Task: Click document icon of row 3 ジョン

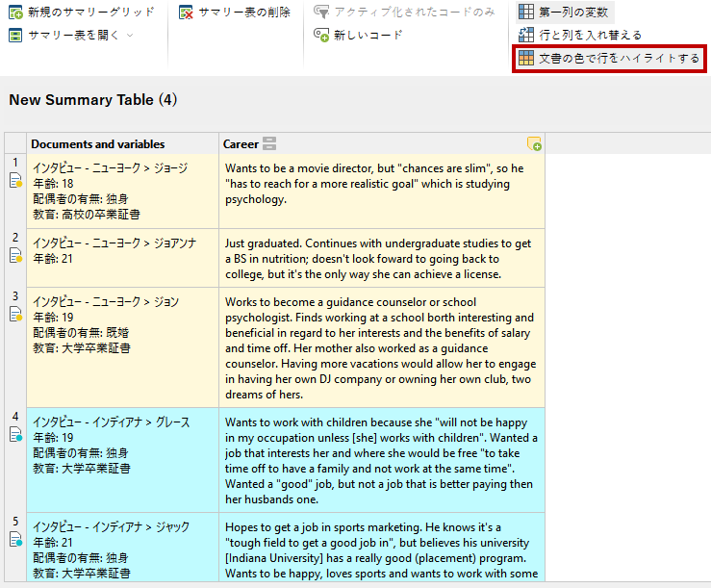Action: click(x=15, y=314)
